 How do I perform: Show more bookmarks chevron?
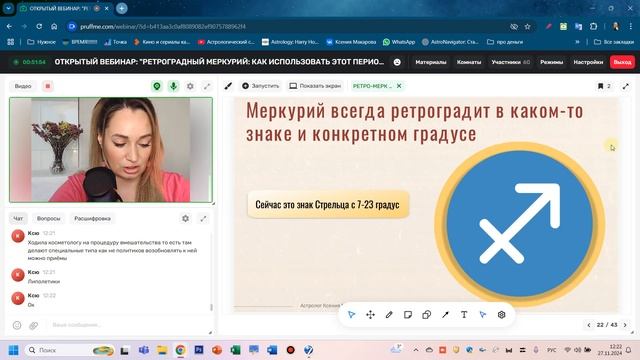(x=577, y=42)
